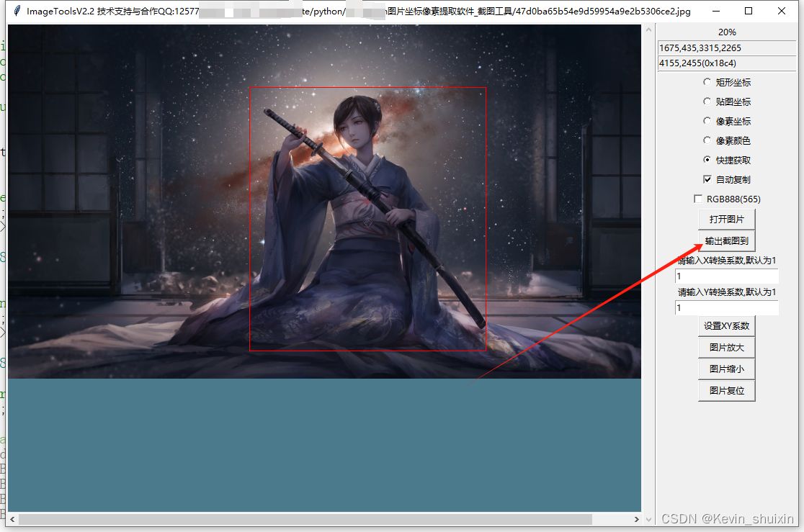Viewport: 804px width, 532px height.
Task: Click the 请输入Y转换系数,默认为1 label
Action: point(727,292)
